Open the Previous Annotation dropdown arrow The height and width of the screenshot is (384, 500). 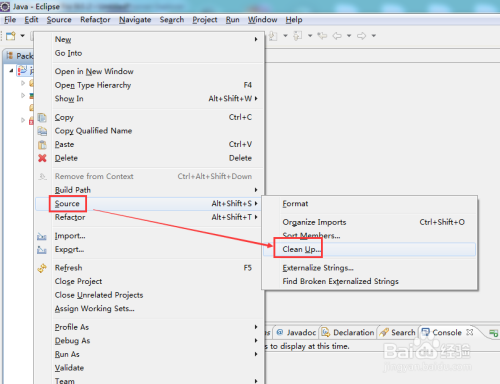point(310,35)
